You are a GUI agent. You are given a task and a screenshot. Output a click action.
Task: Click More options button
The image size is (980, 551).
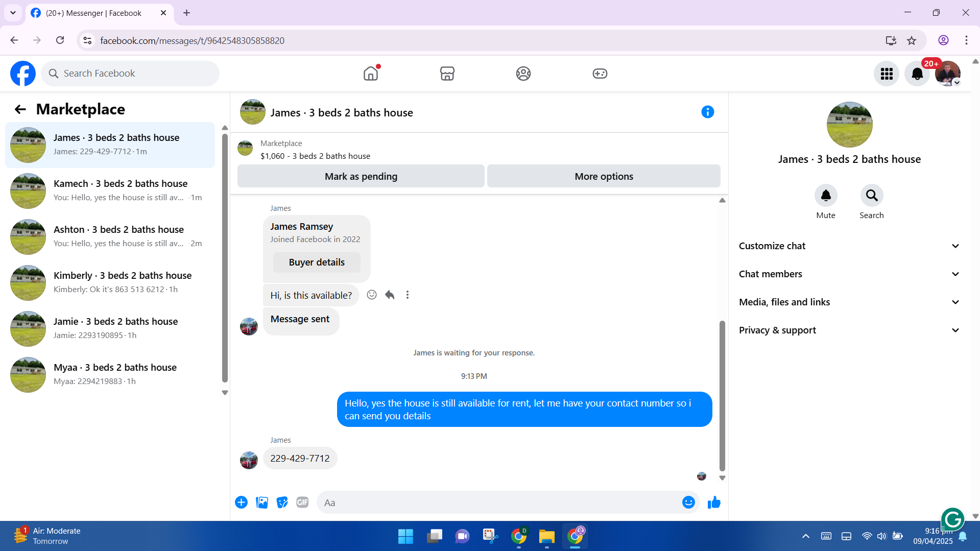pyautogui.click(x=604, y=176)
